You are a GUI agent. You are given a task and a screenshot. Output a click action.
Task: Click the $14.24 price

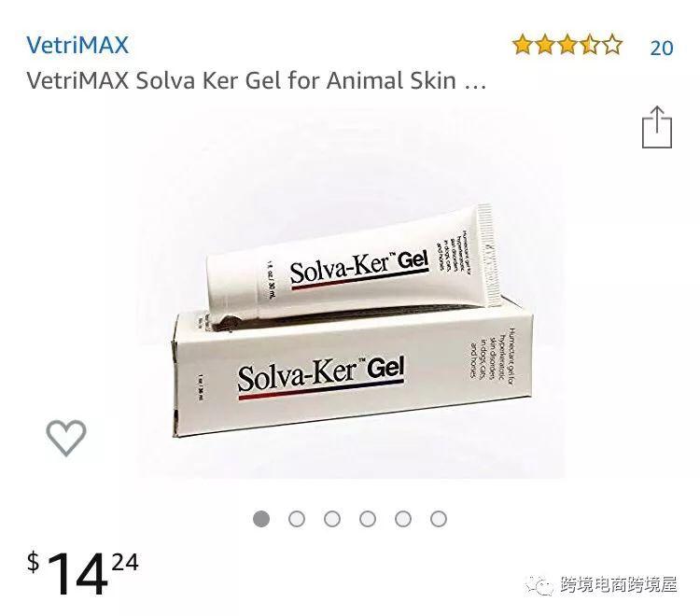pyautogui.click(x=83, y=574)
